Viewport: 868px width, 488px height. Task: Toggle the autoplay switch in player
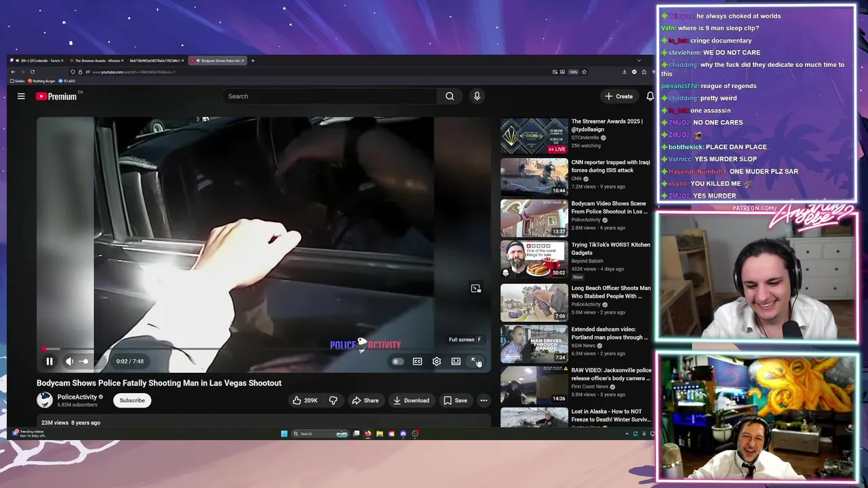point(398,361)
